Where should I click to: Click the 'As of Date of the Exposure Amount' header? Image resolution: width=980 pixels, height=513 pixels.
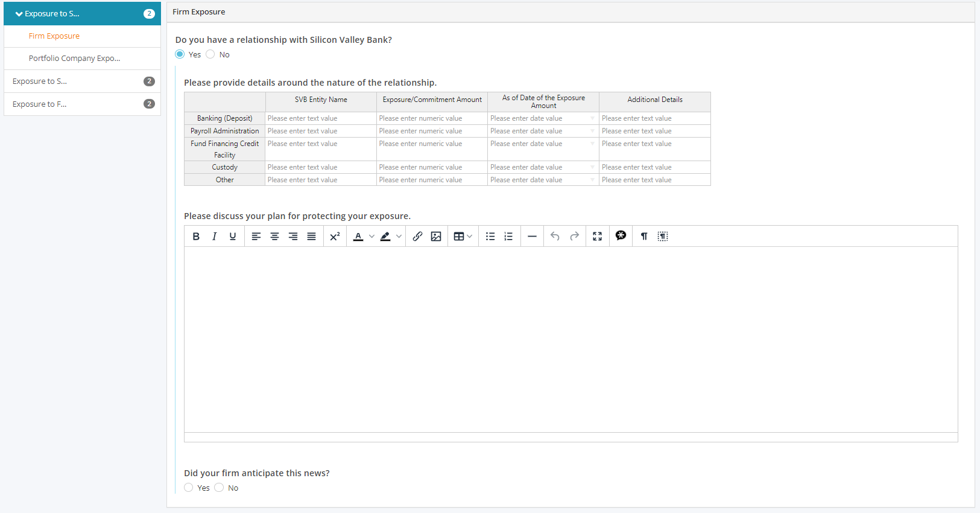(x=543, y=101)
